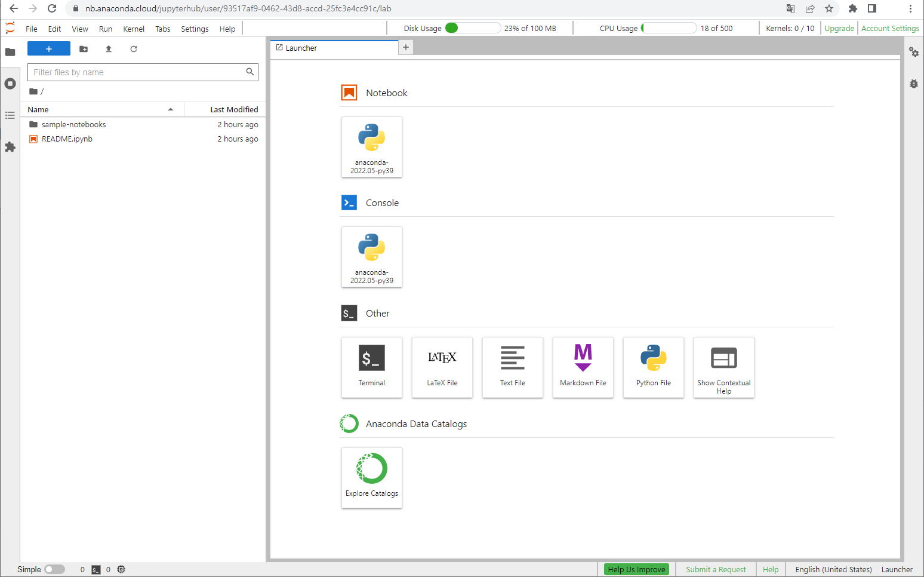Click the blue New Launcher plus button
The width and height of the screenshot is (924, 577).
coord(49,49)
